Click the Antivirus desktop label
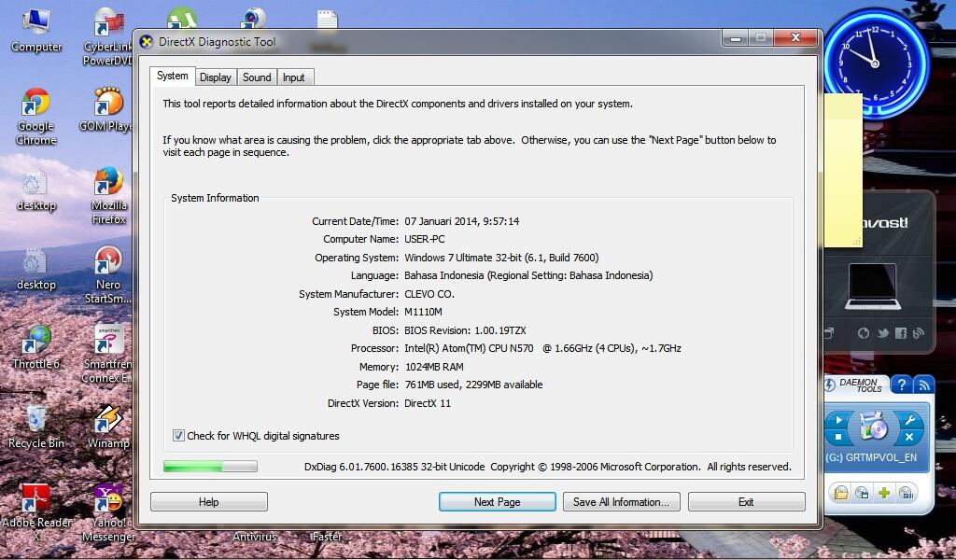Image resolution: width=956 pixels, height=560 pixels. (254, 537)
